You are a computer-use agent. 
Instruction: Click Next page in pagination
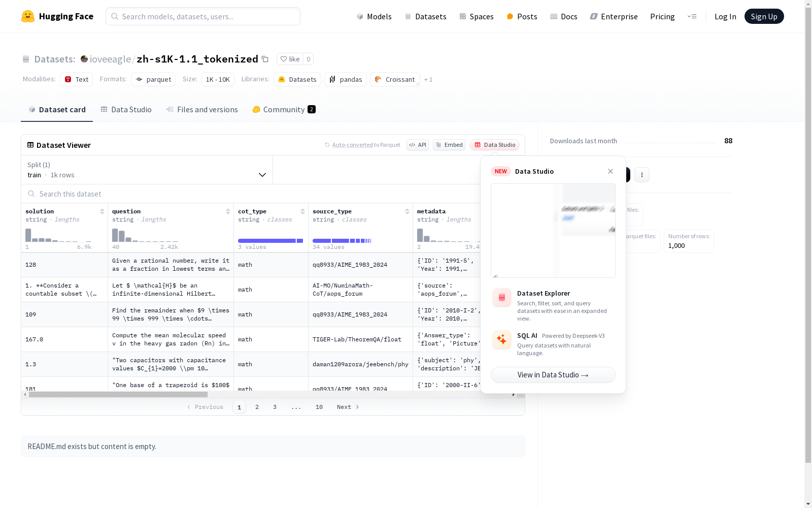click(348, 407)
